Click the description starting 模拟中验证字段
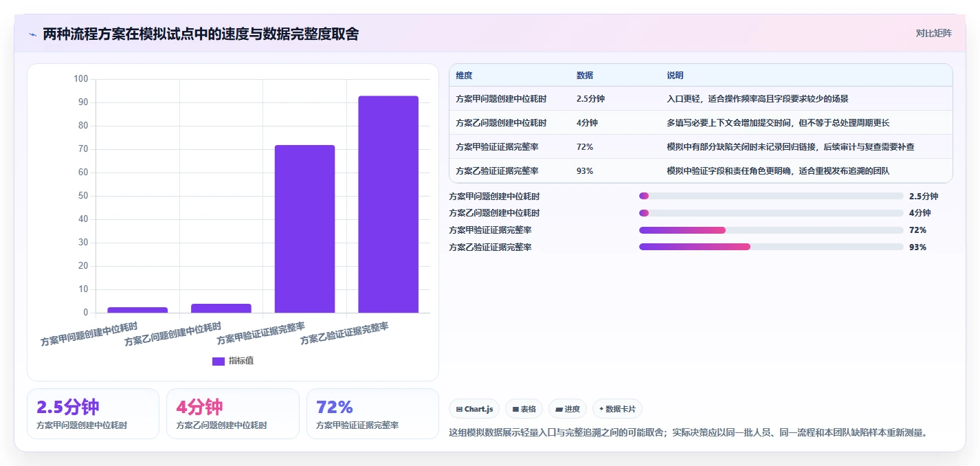Viewport: 980px width, 466px height. (778, 171)
